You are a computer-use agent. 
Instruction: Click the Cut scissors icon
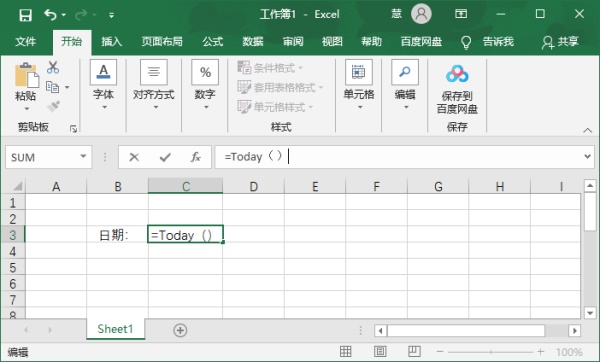click(x=53, y=67)
